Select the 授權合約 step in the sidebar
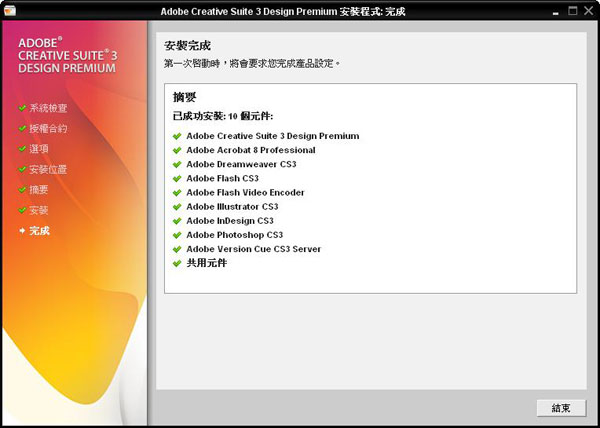This screenshot has height=428, width=600. point(48,128)
